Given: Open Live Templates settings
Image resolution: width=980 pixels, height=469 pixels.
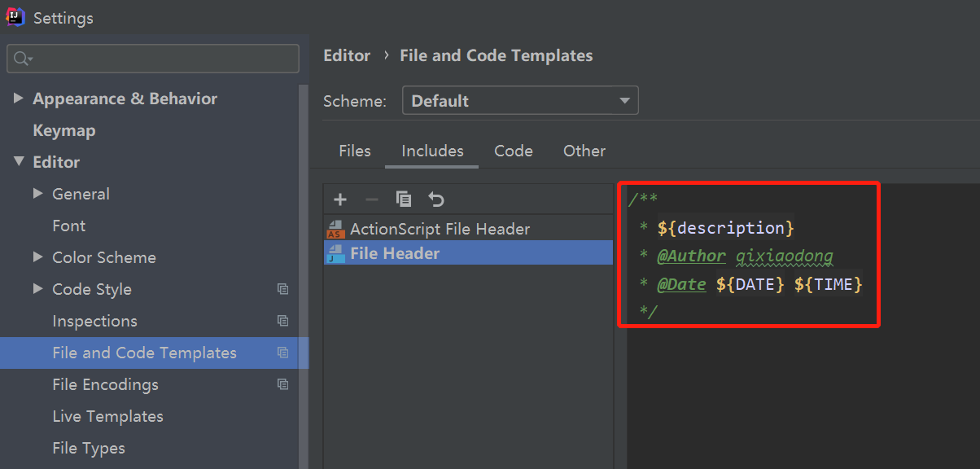Looking at the screenshot, I should tap(108, 416).
